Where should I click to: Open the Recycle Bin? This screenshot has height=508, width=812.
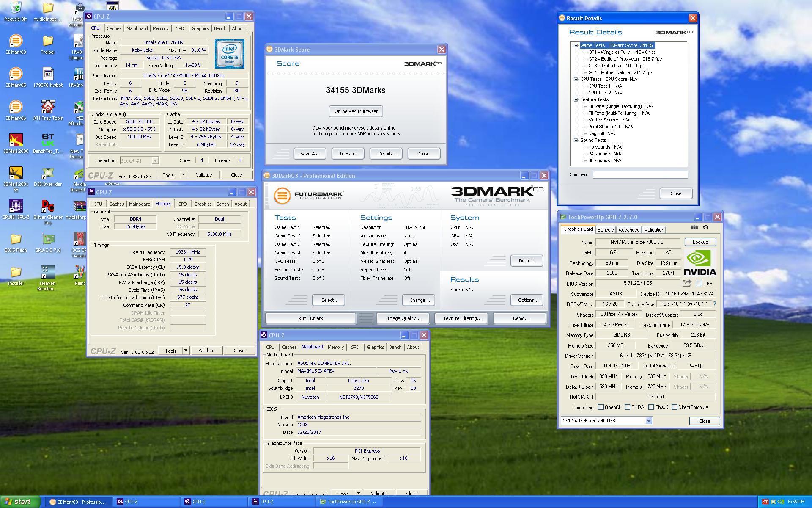click(x=16, y=8)
